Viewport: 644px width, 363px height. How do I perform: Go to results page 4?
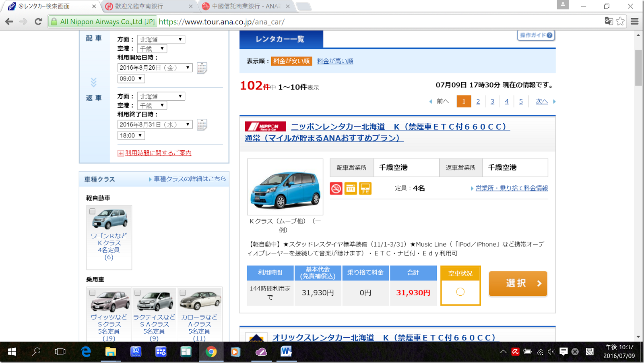pyautogui.click(x=507, y=102)
